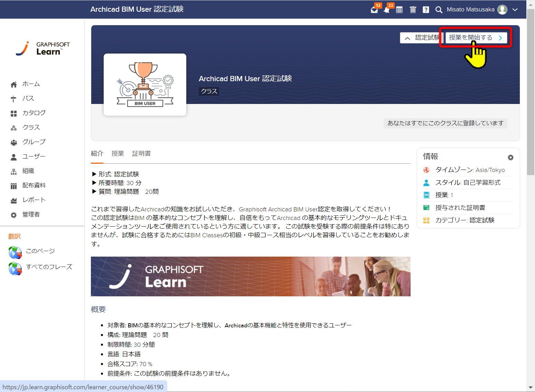Click the タイムゾーン globe icon

426,170
